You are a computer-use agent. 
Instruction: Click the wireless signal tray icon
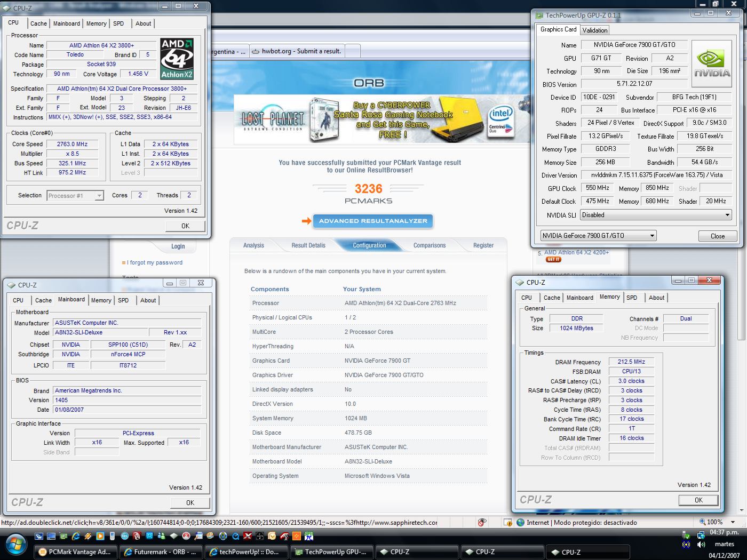coord(686,545)
